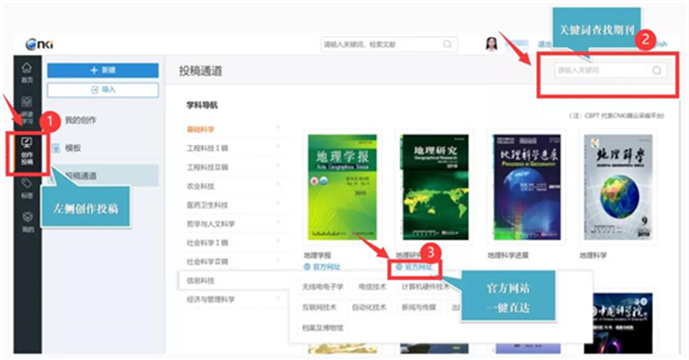Open 官方网址 link under 地理学报
The width and height of the screenshot is (689, 360).
[322, 267]
